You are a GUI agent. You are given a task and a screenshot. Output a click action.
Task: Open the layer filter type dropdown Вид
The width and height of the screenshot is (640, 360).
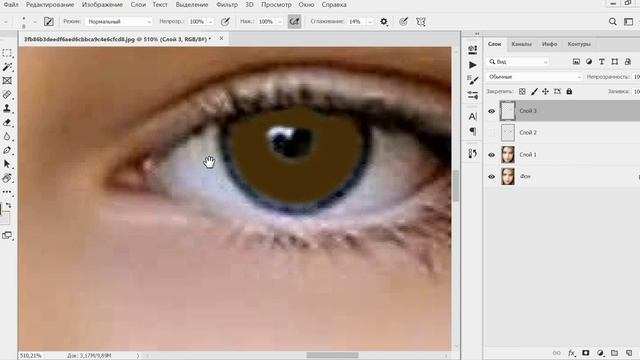[x=518, y=62]
